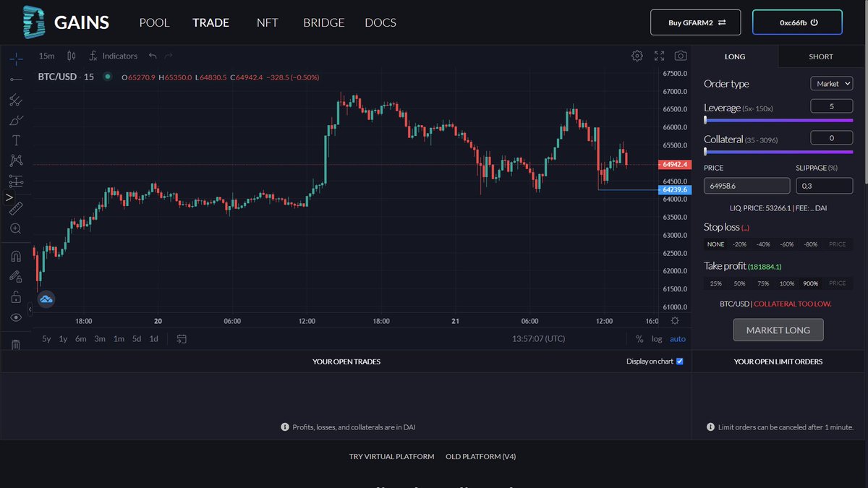
Task: Open the long position prediction tools
Action: pos(16,181)
